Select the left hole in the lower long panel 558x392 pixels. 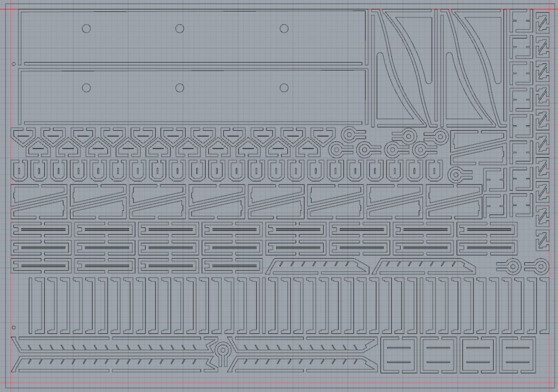86,88
